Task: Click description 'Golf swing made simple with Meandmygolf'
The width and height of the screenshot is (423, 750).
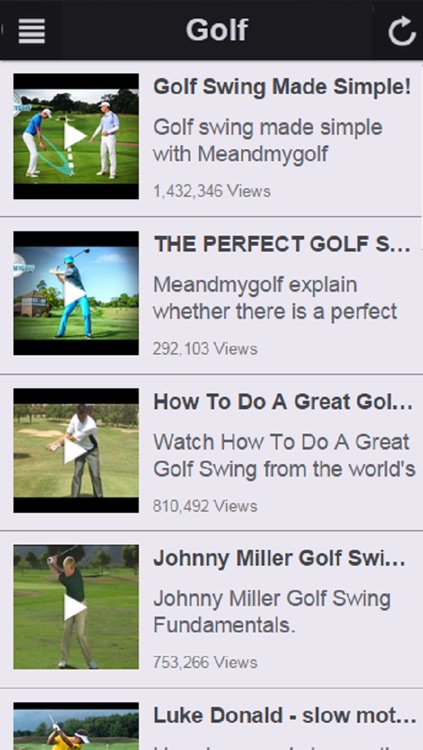Action: click(268, 141)
